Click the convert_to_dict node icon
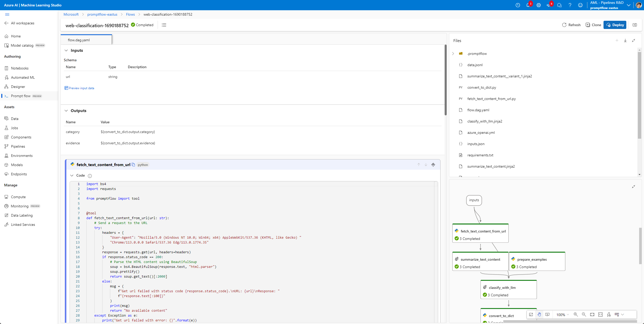This screenshot has width=644, height=324. [x=485, y=315]
